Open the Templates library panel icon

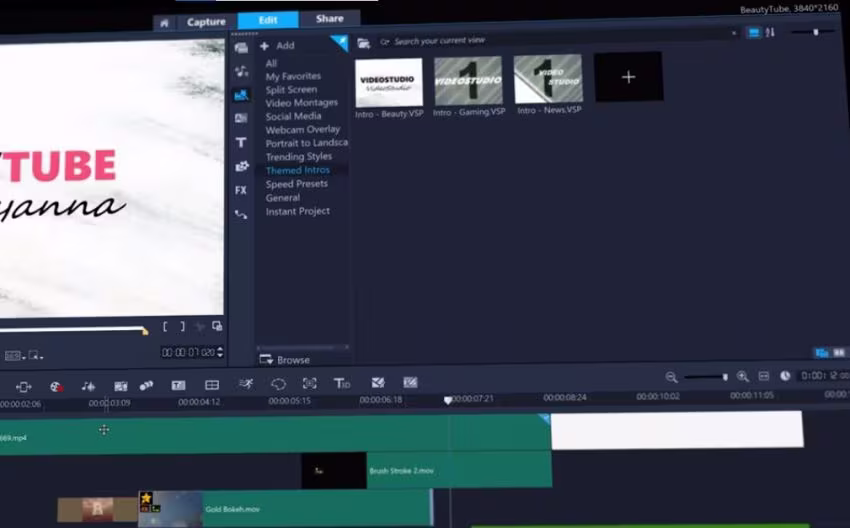[241, 95]
